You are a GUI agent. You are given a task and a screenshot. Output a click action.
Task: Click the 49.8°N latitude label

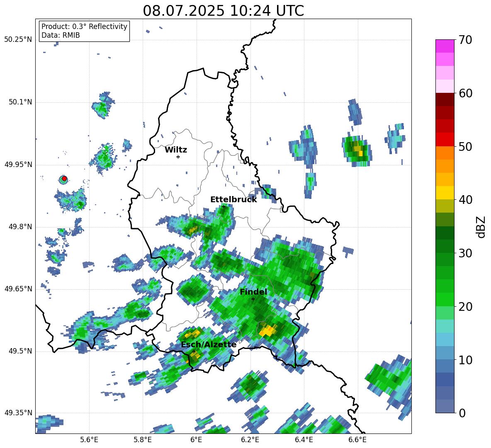pos(20,227)
